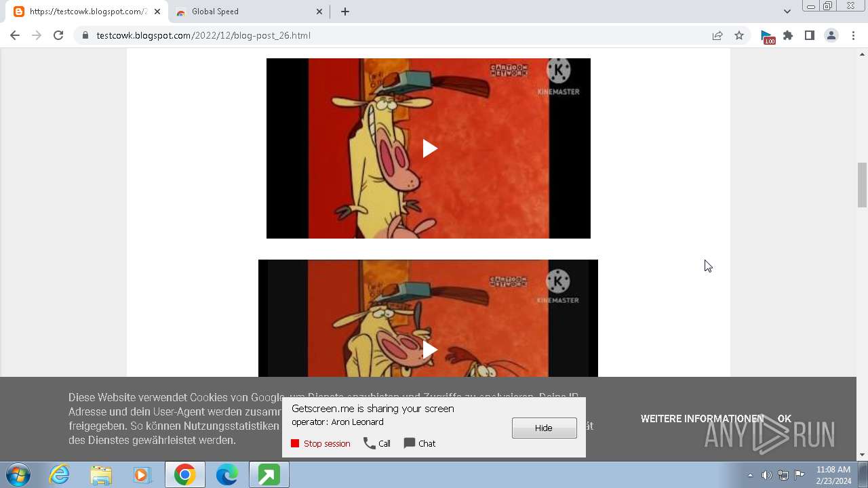Viewport: 868px width, 488px height.
Task: Open Windows Start menu
Action: point(18,475)
